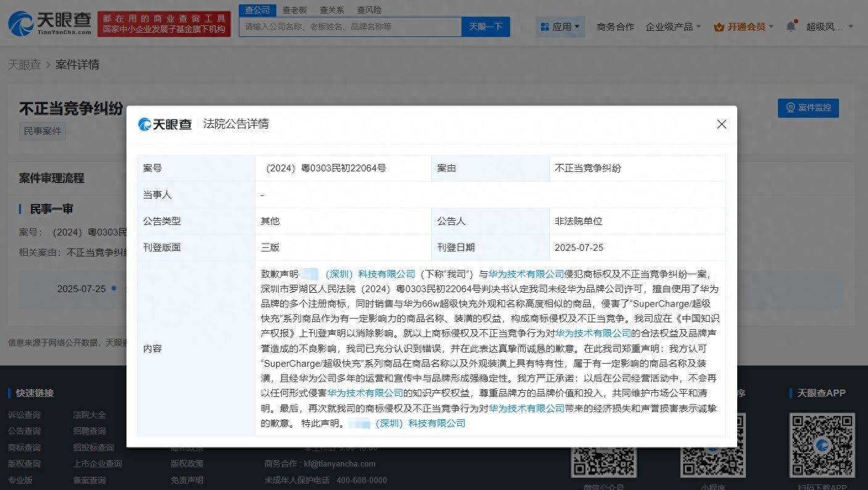Click case number (2024) 粤0303民初22064号 cell
Viewport: 868px width, 490px height.
tap(343, 168)
